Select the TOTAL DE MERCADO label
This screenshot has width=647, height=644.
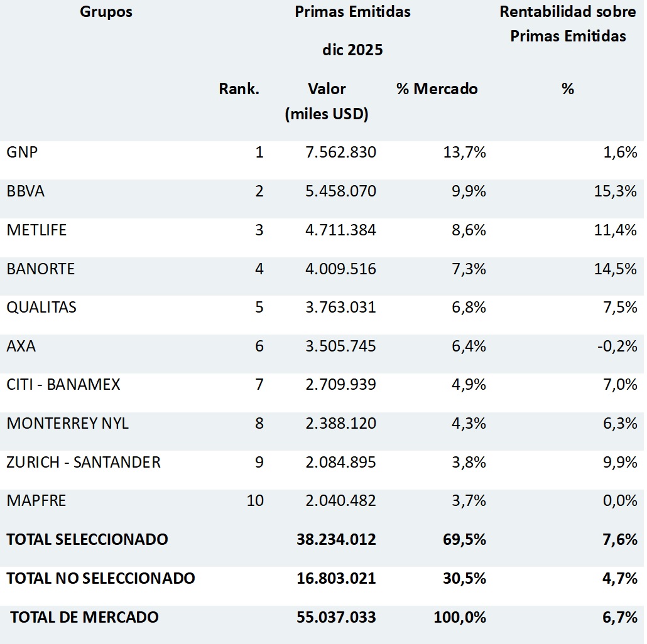pos(84,617)
